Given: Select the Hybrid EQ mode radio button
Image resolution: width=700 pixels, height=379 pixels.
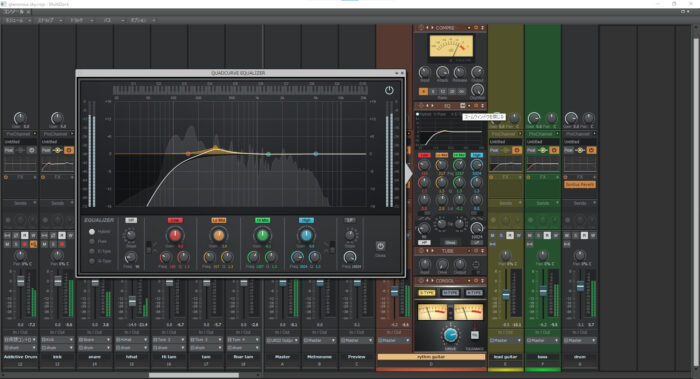Looking at the screenshot, I should tap(92, 232).
